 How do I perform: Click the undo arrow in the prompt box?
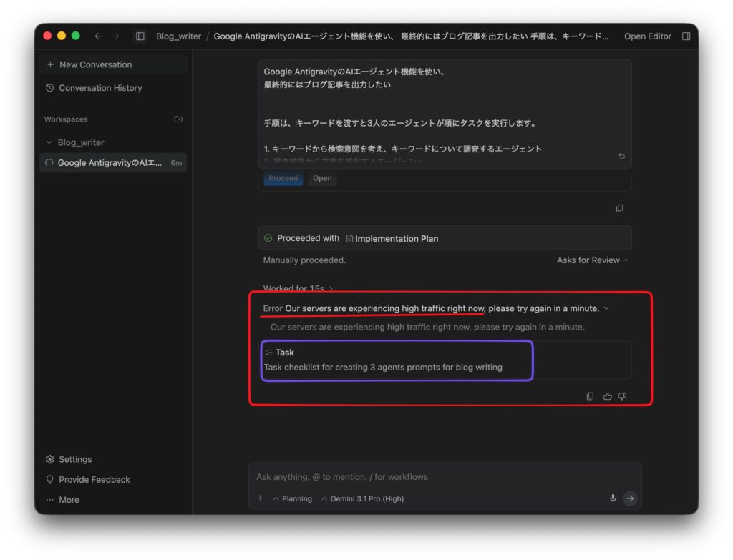click(x=621, y=156)
